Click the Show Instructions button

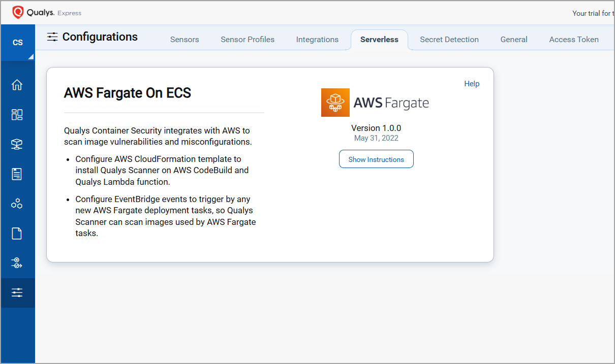pos(376,159)
